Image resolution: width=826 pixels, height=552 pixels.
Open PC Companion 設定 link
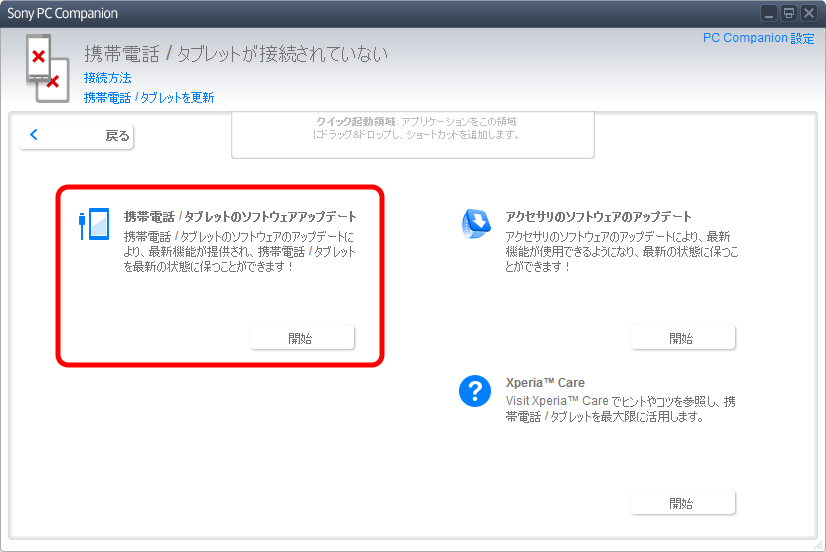click(x=759, y=38)
